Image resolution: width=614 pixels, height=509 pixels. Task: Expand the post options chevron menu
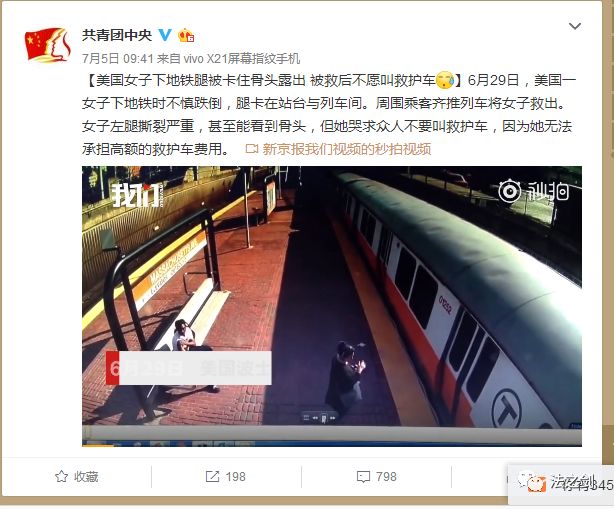pos(574,26)
